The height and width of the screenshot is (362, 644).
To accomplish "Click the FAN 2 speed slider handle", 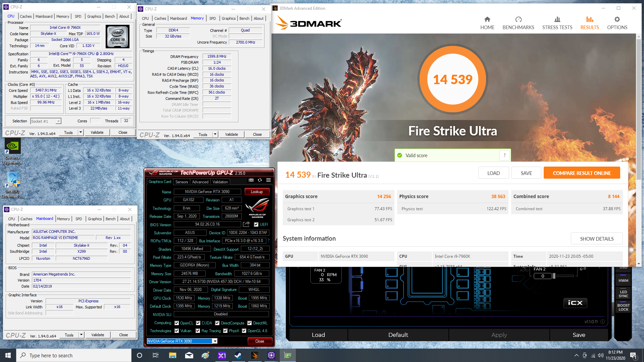I will coord(554,276).
